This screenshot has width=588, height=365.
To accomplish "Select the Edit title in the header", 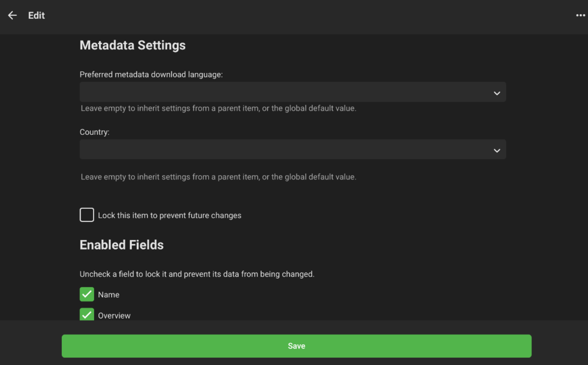I will [36, 15].
